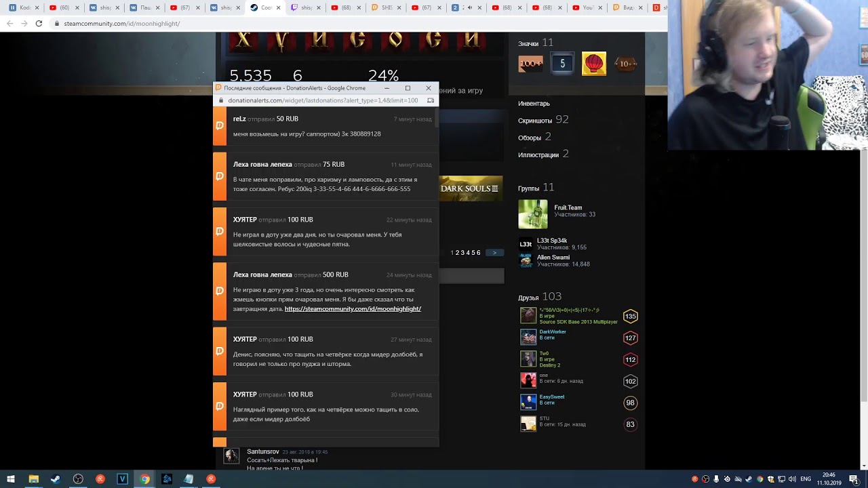Close the active Steam community tab
The height and width of the screenshot is (488, 868).
click(277, 7)
